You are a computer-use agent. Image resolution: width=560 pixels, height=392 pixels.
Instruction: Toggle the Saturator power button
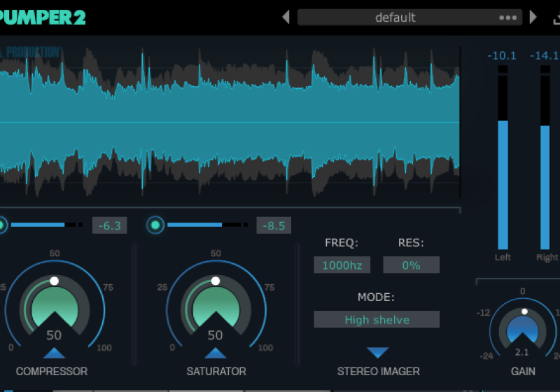pos(155,225)
